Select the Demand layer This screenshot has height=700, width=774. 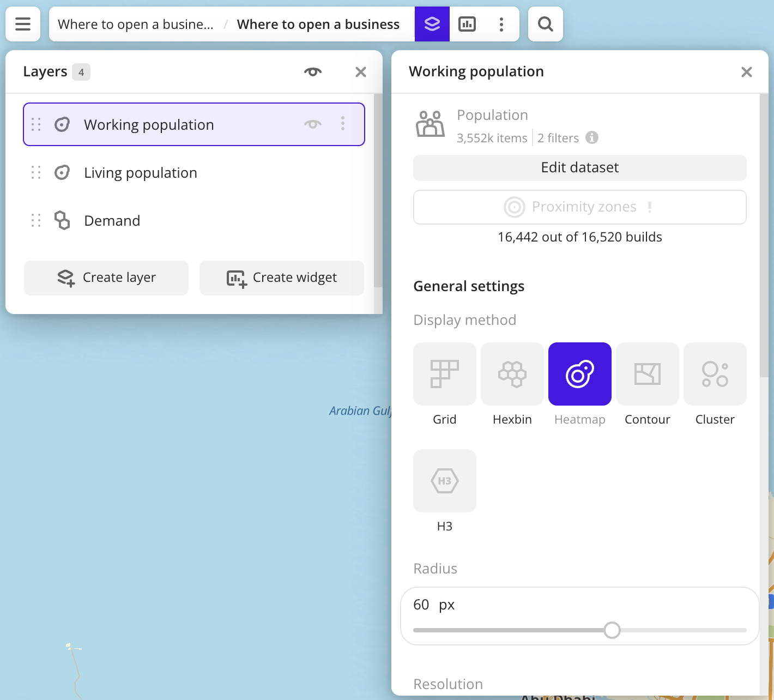pyautogui.click(x=112, y=221)
